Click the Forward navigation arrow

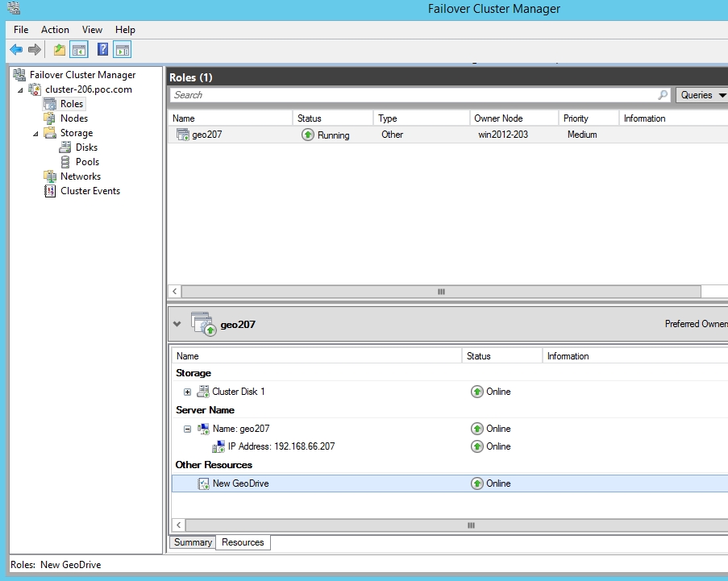click(x=35, y=49)
